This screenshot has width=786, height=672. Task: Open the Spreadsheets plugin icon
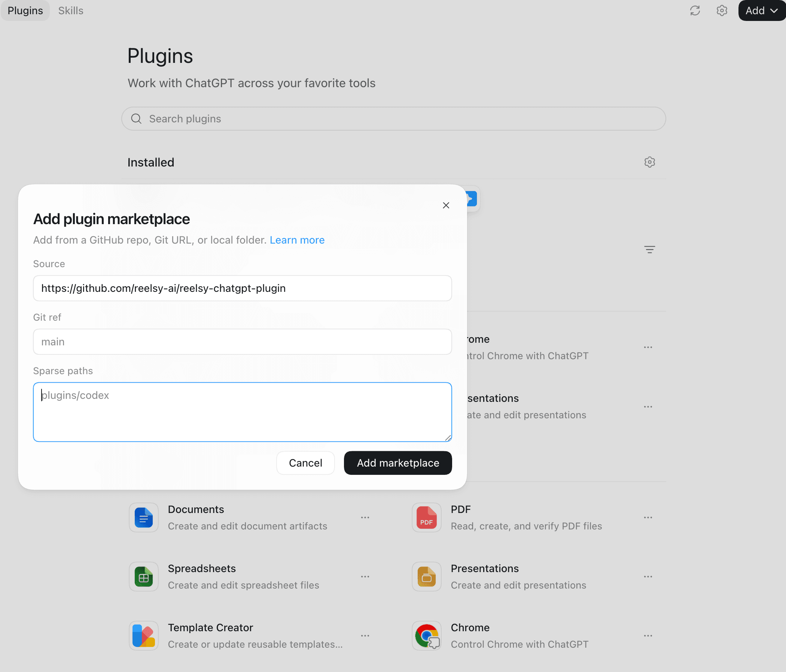144,577
